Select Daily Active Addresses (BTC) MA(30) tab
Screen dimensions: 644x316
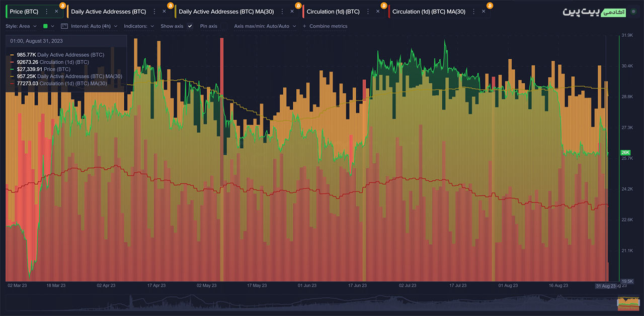point(236,11)
